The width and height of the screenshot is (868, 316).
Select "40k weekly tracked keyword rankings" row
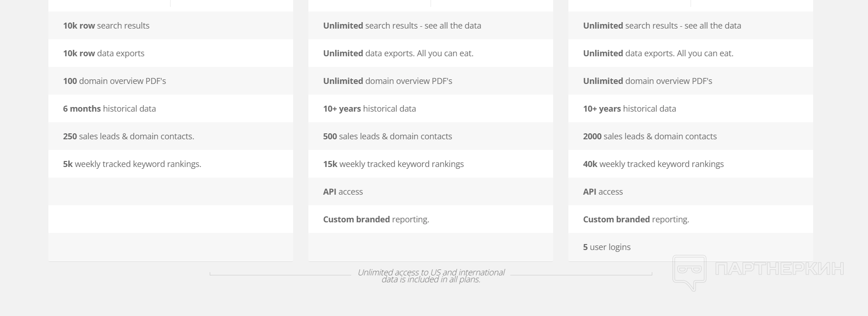tap(654, 164)
